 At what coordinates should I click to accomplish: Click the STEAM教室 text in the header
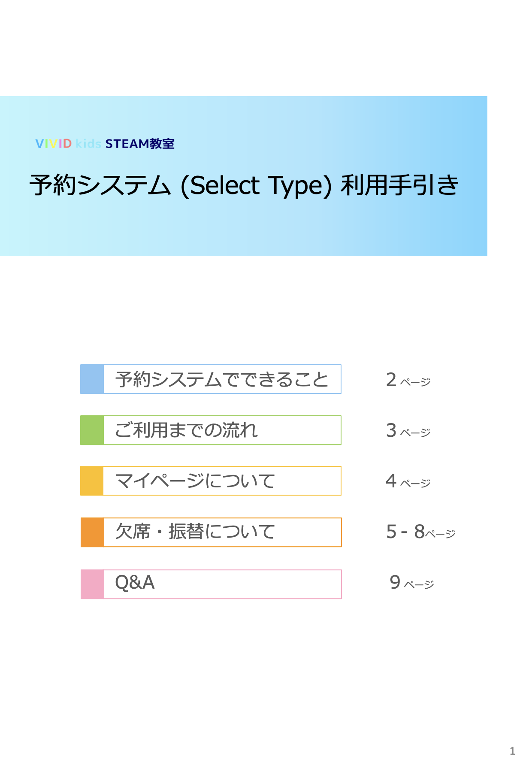tap(140, 144)
